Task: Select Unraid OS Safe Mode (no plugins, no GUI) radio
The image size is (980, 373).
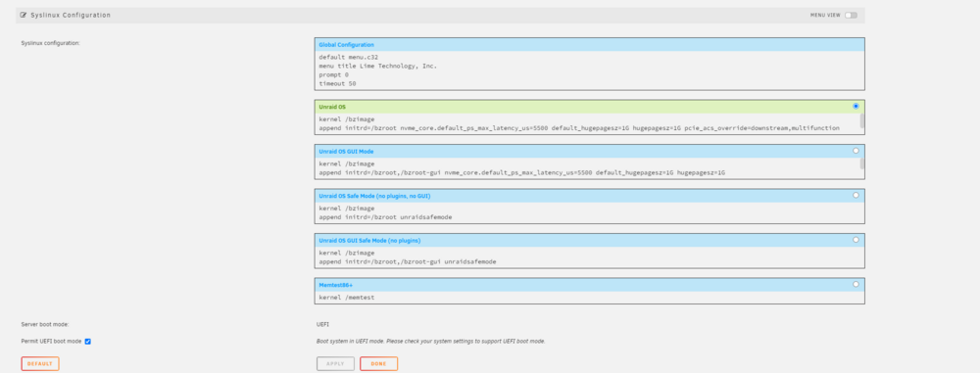Action: click(856, 195)
